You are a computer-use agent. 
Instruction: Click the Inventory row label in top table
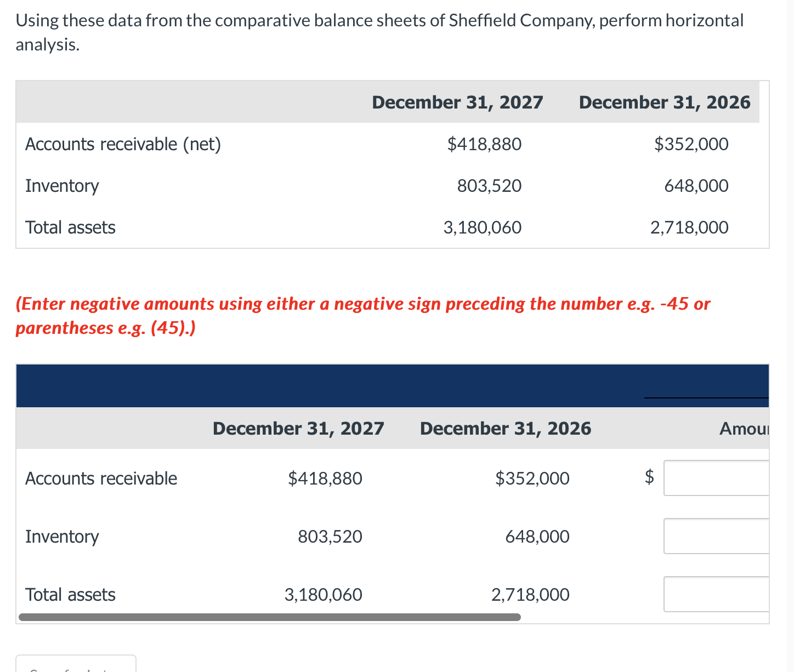pos(62,185)
